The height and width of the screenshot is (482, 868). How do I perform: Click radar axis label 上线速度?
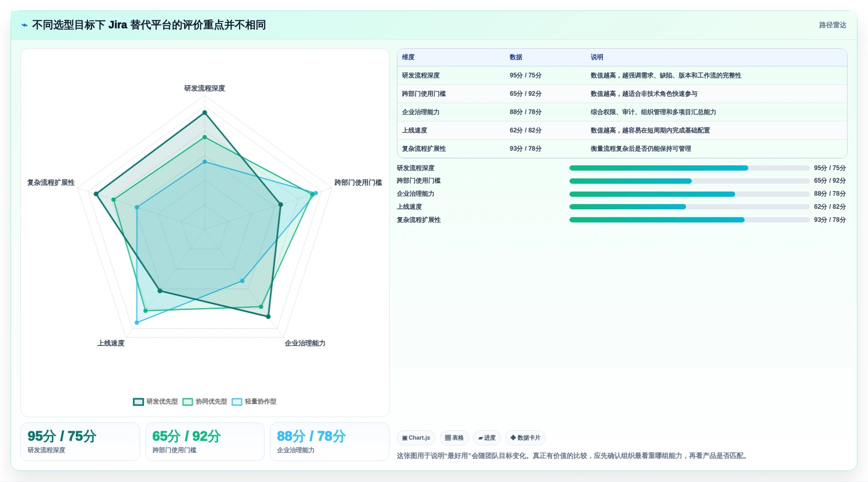111,343
